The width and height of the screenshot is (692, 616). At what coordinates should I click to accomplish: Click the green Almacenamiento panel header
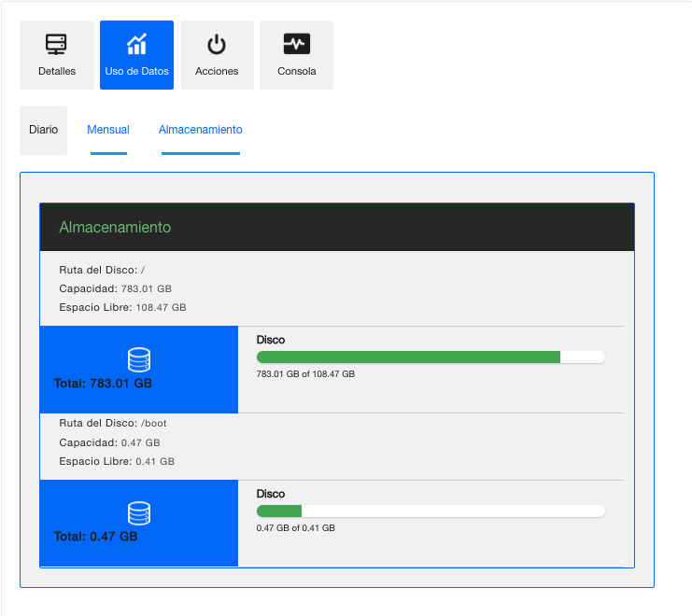115,227
